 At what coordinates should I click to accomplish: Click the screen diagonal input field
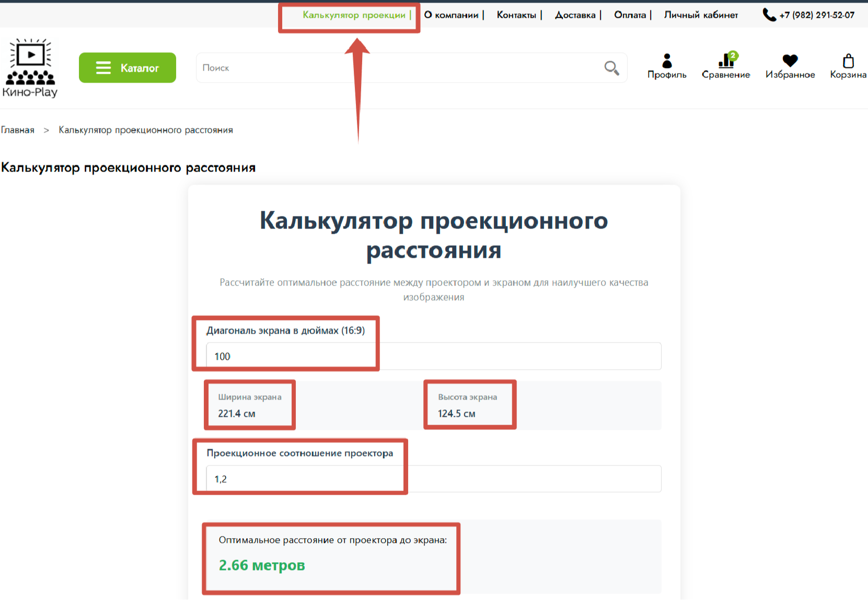click(x=434, y=356)
